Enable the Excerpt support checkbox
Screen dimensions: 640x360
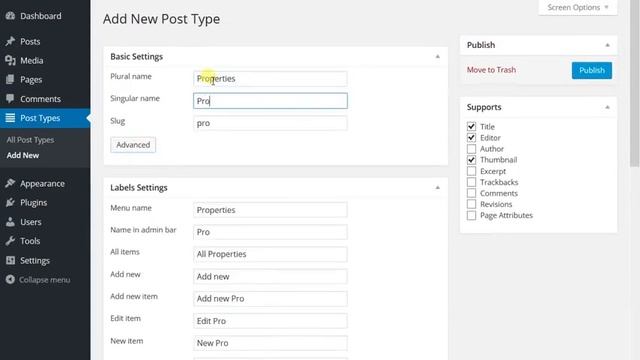(471, 171)
